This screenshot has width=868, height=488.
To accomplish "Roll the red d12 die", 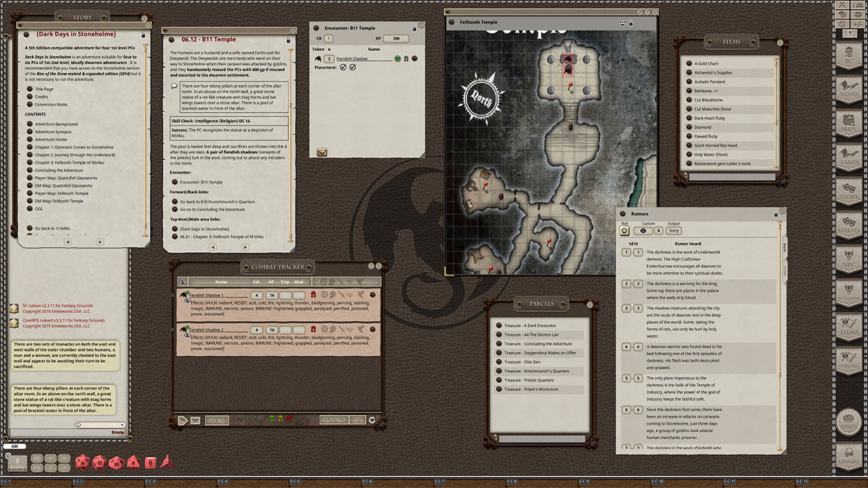I will tap(99, 462).
